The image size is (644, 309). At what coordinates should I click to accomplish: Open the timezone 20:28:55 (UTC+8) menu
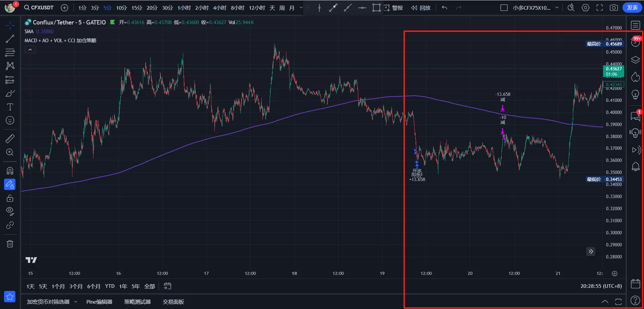click(601, 286)
